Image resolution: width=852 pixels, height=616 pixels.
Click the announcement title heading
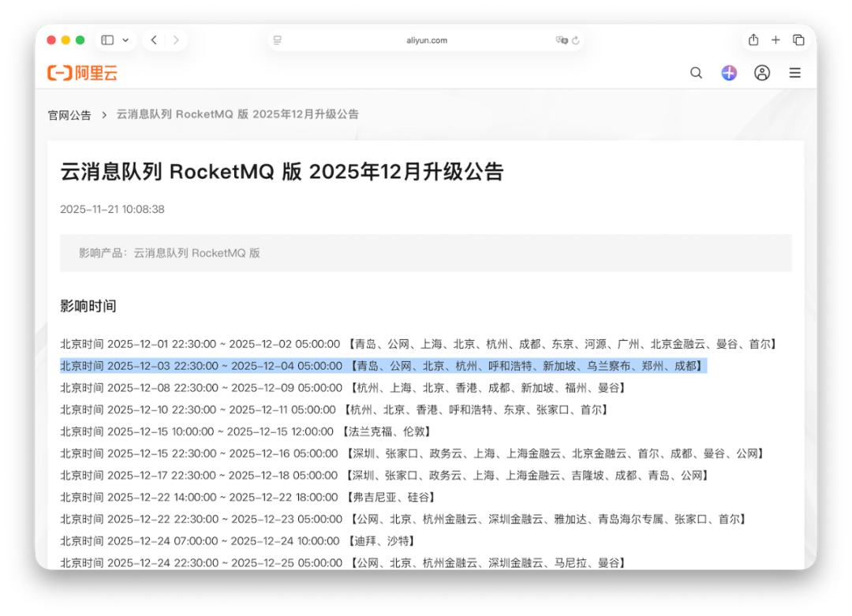tap(286, 171)
